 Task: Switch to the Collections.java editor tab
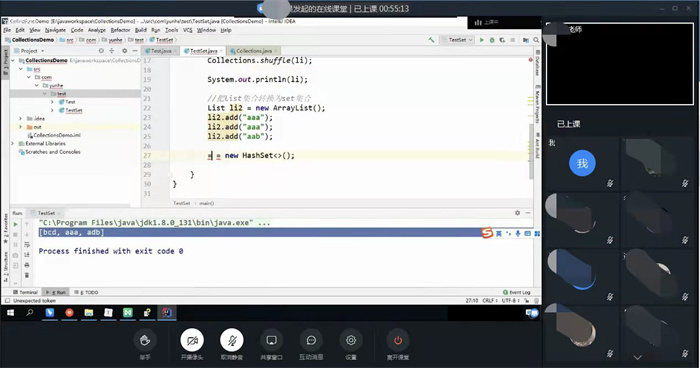pos(253,51)
